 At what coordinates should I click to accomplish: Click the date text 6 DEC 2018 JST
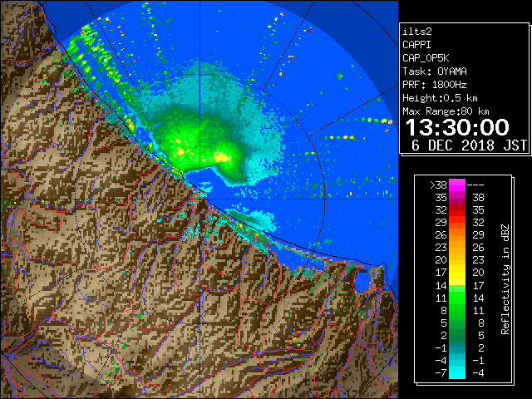coord(469,145)
